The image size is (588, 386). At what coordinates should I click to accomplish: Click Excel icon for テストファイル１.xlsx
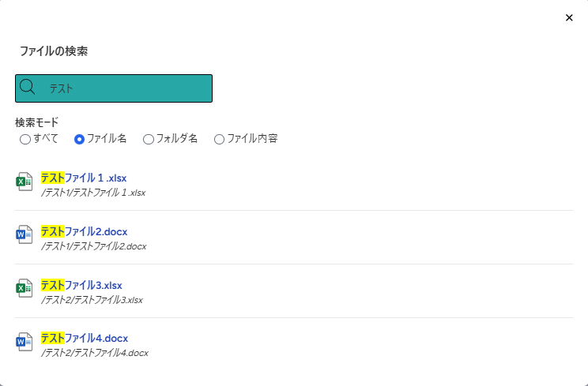click(x=24, y=182)
